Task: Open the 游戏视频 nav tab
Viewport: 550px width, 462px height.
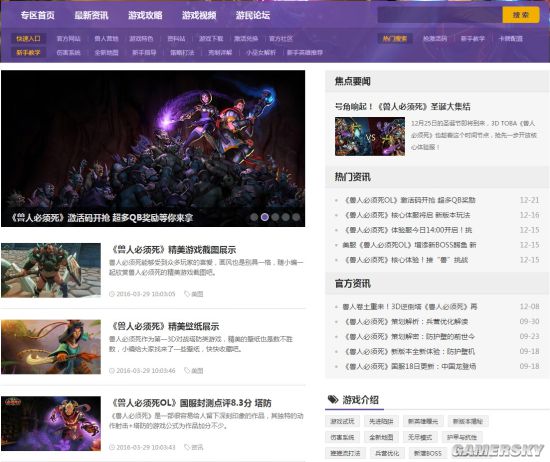Action: (x=199, y=15)
